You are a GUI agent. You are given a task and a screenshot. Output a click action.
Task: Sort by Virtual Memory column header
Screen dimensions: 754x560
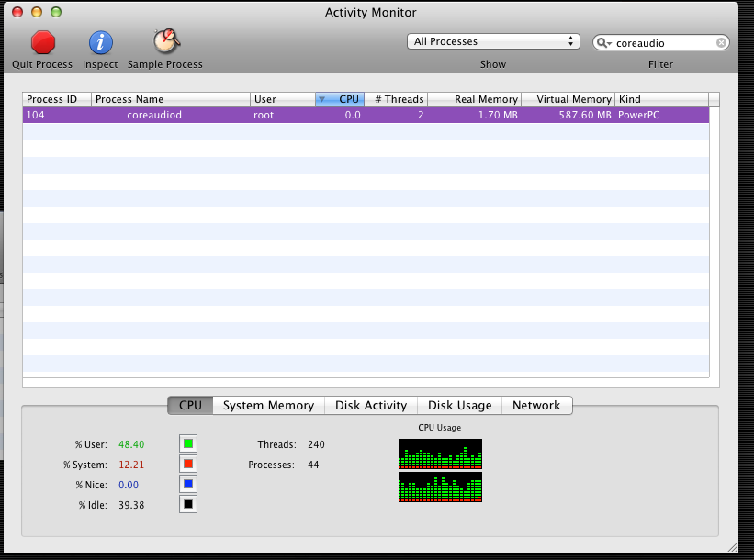[x=568, y=99]
